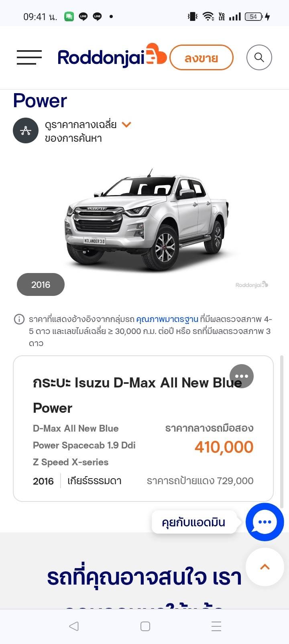Tap the คุยกับแอดมิน chat label

[x=194, y=522]
